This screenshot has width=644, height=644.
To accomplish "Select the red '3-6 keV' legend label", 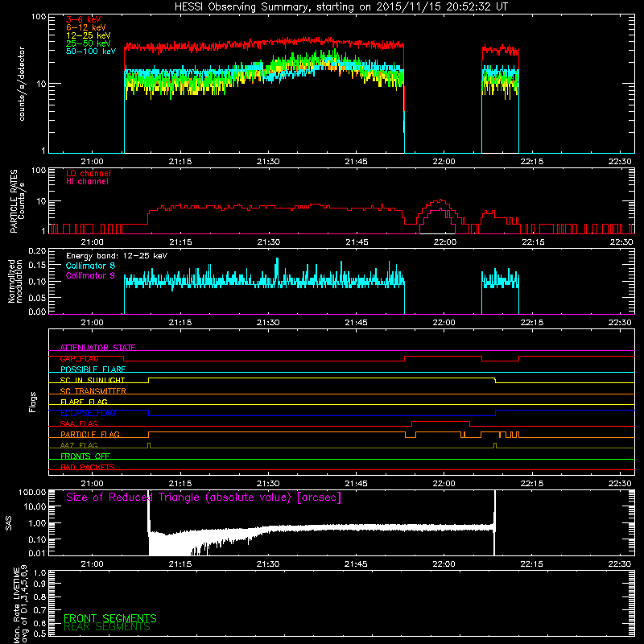I will (x=84, y=19).
